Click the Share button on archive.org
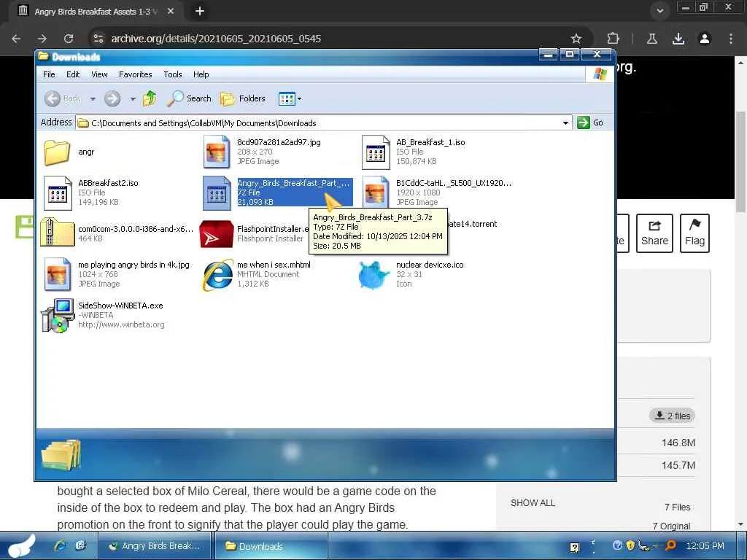 pos(654,233)
